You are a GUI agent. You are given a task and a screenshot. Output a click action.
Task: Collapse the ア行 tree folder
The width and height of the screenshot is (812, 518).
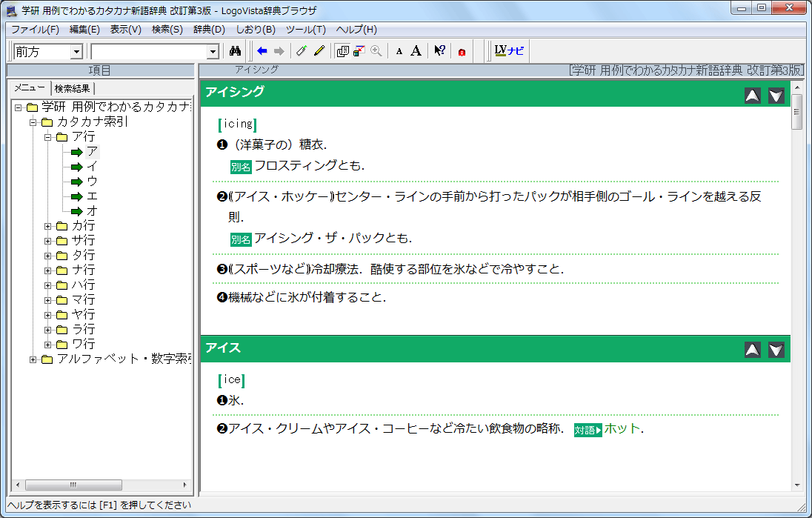(48, 137)
